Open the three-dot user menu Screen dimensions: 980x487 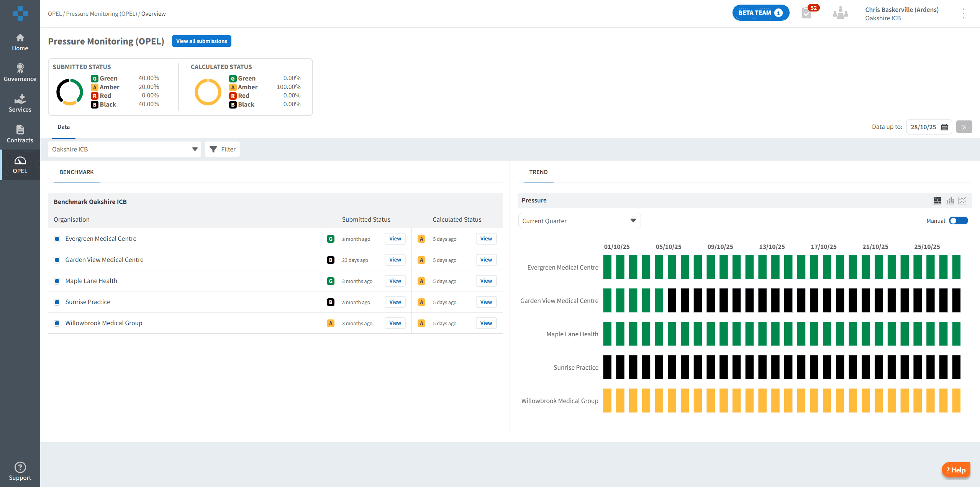(x=963, y=14)
